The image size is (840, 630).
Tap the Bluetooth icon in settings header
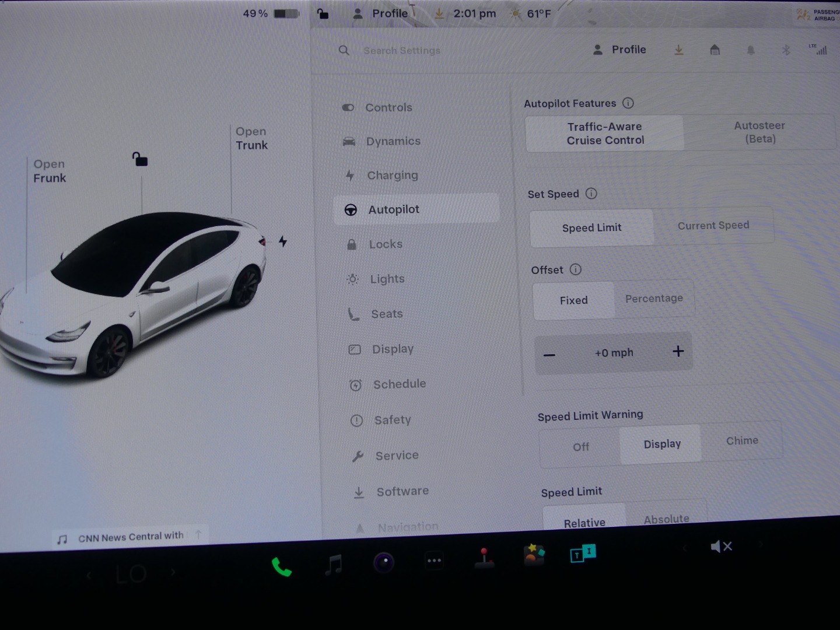pos(786,50)
